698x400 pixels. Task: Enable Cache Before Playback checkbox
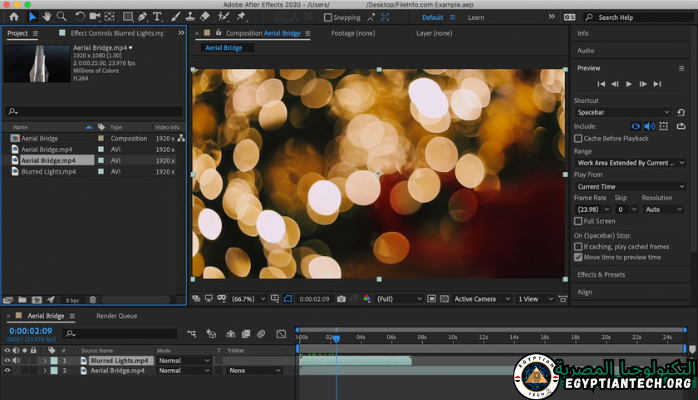click(x=578, y=138)
